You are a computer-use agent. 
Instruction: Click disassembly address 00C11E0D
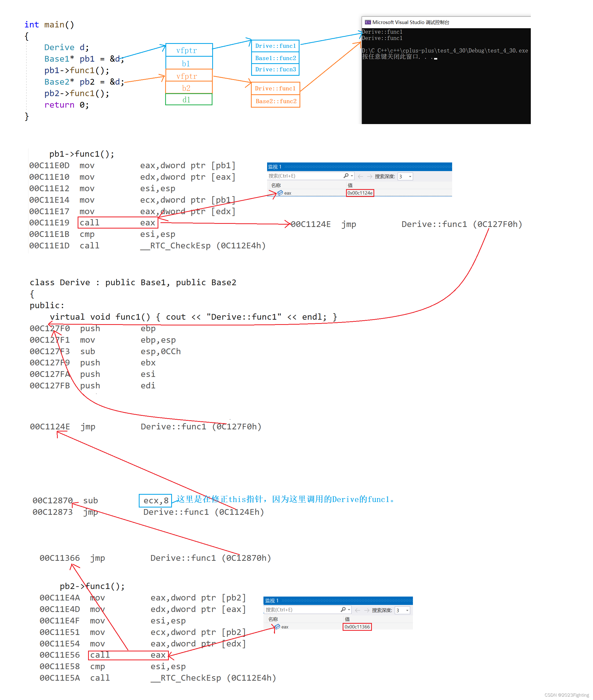[x=49, y=165]
